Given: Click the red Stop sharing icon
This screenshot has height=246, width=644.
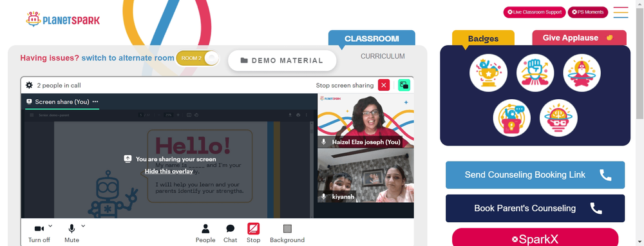Looking at the screenshot, I should click(253, 229).
